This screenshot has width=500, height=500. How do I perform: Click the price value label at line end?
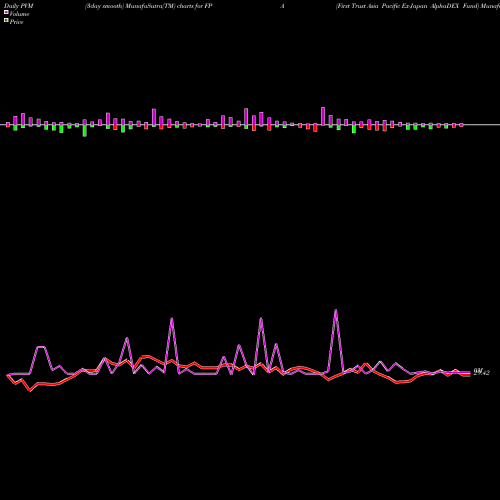pos(481,372)
